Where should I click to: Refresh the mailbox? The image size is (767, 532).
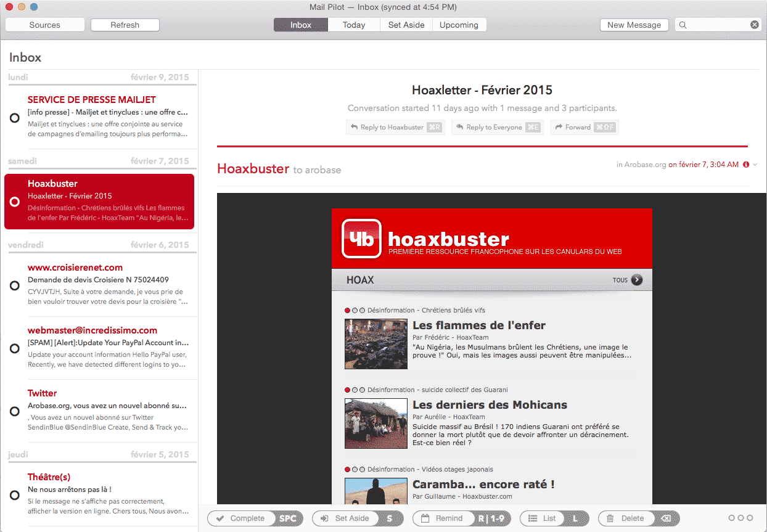pyautogui.click(x=125, y=25)
